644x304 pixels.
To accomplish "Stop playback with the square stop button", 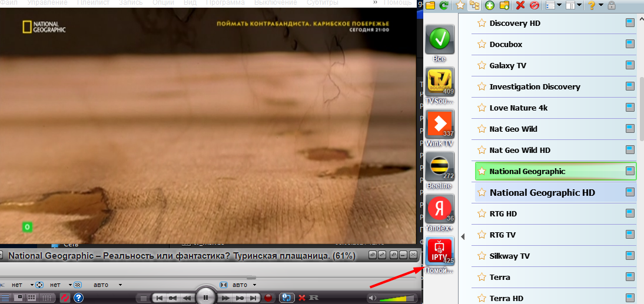I will 143,298.
